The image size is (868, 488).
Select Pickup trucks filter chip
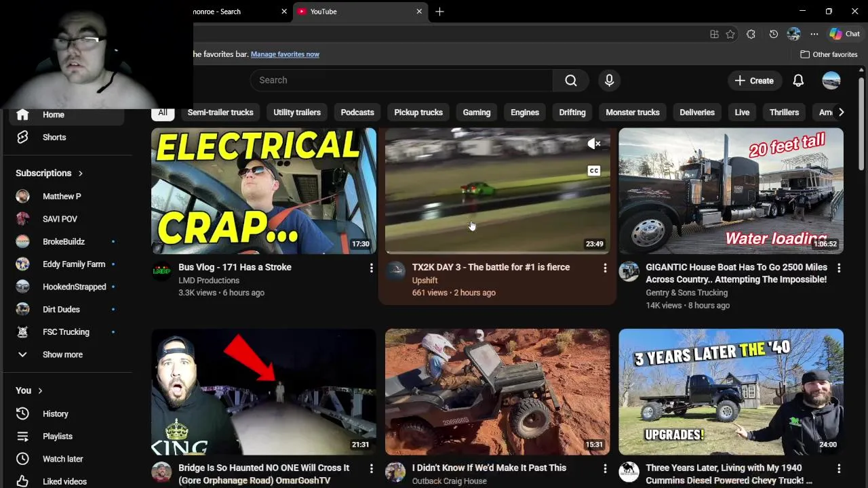coord(418,113)
